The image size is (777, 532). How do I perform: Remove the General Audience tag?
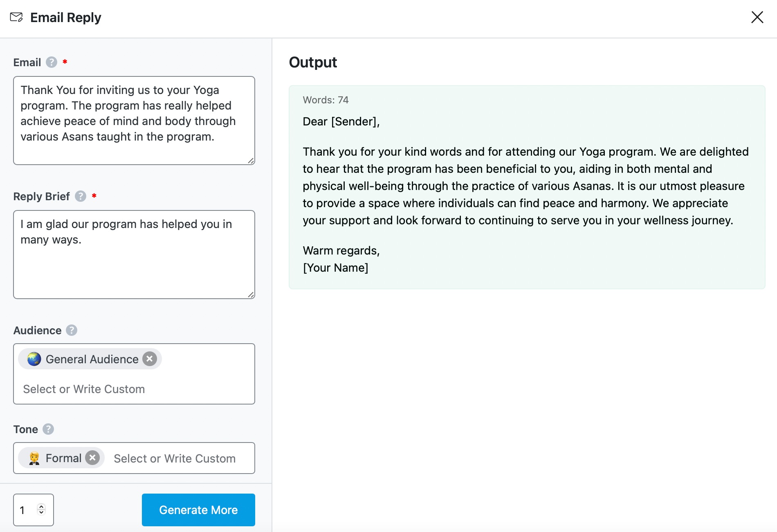[x=150, y=359]
